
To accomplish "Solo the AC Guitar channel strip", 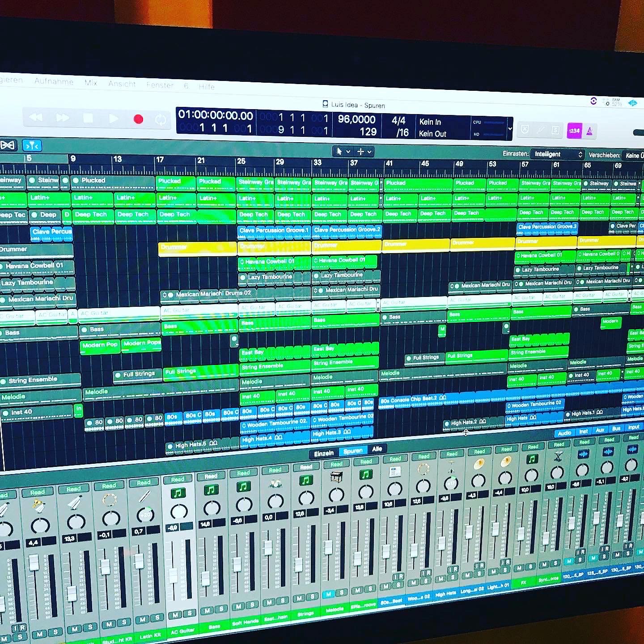I will point(190,613).
